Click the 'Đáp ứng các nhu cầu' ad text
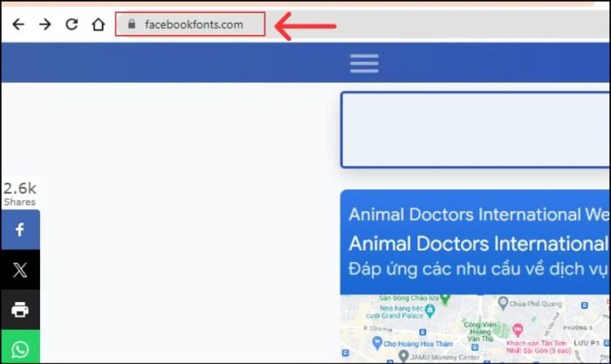 click(x=478, y=269)
